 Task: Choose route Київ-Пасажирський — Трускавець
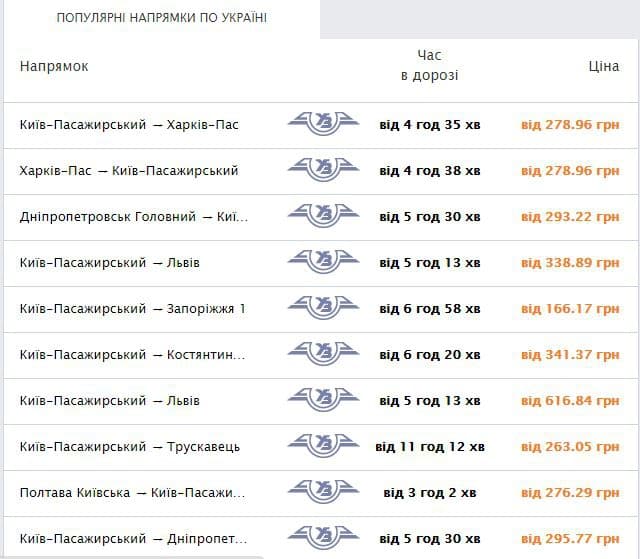click(130, 447)
